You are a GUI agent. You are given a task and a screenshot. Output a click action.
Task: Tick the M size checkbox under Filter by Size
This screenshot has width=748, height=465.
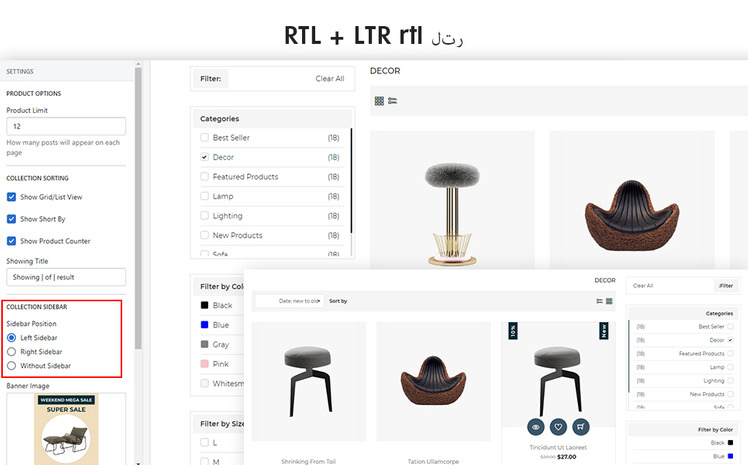click(204, 461)
